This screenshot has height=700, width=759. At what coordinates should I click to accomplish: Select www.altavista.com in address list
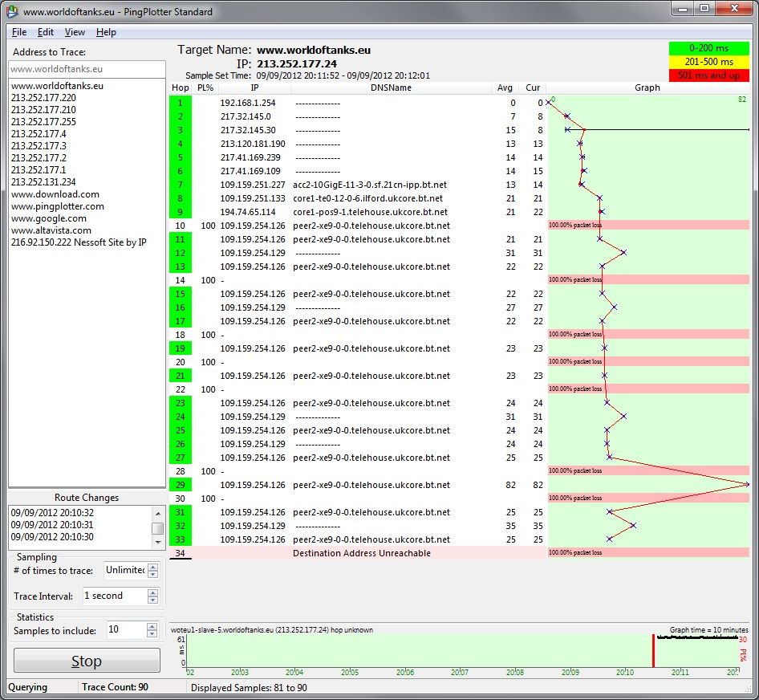coord(51,230)
